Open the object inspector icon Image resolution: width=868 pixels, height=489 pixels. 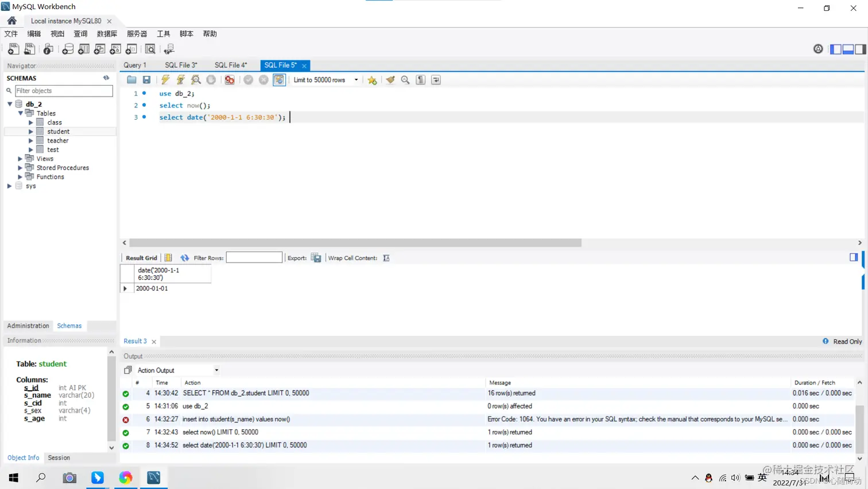pyautogui.click(x=48, y=49)
